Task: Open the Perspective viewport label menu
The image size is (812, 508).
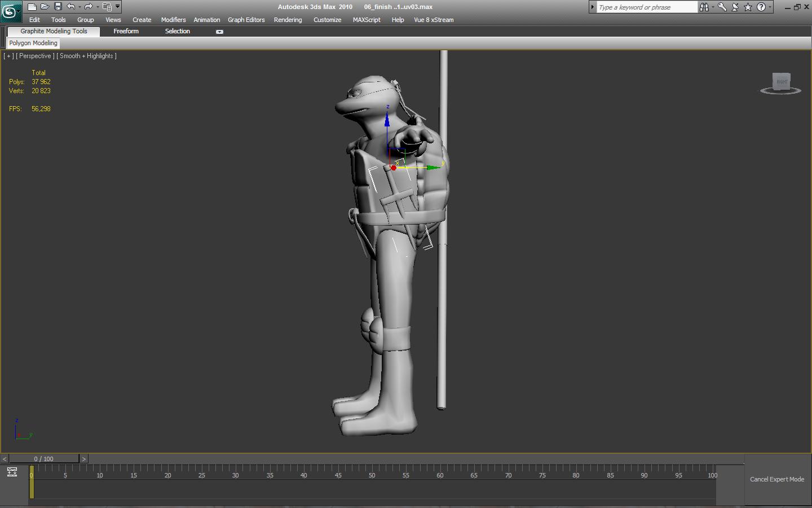Action: [35, 56]
